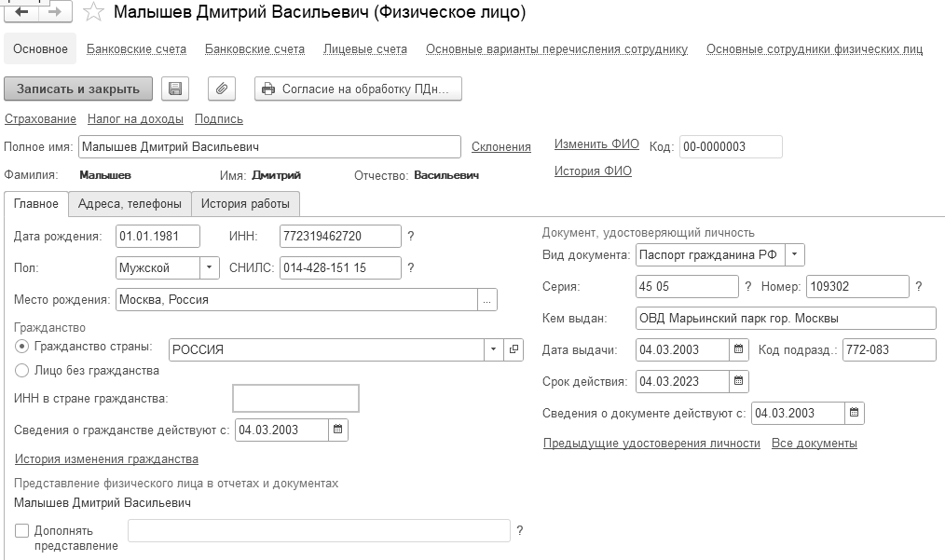Add person to favorites with star icon
The height and width of the screenshot is (560, 945).
coord(92,12)
